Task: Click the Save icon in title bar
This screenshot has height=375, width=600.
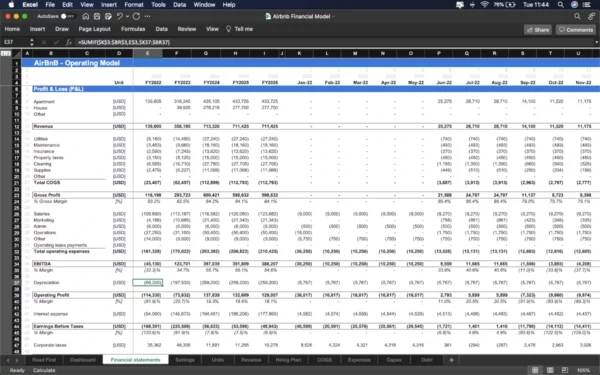Action: tap(97, 16)
